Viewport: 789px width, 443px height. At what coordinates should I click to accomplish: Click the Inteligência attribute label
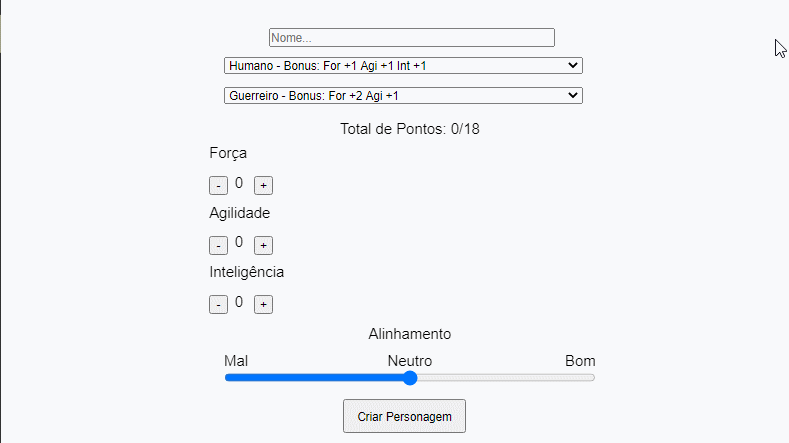(x=247, y=272)
